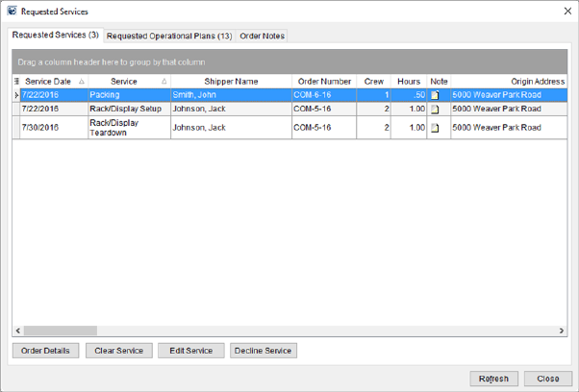This screenshot has height=392, width=579.
Task: Click the Clear Service button
Action: coord(118,351)
